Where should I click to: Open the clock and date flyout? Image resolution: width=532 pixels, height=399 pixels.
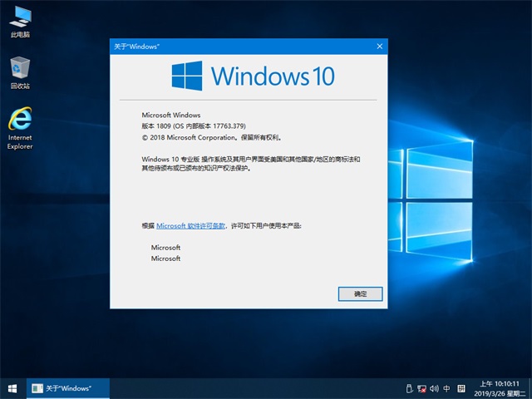499,388
